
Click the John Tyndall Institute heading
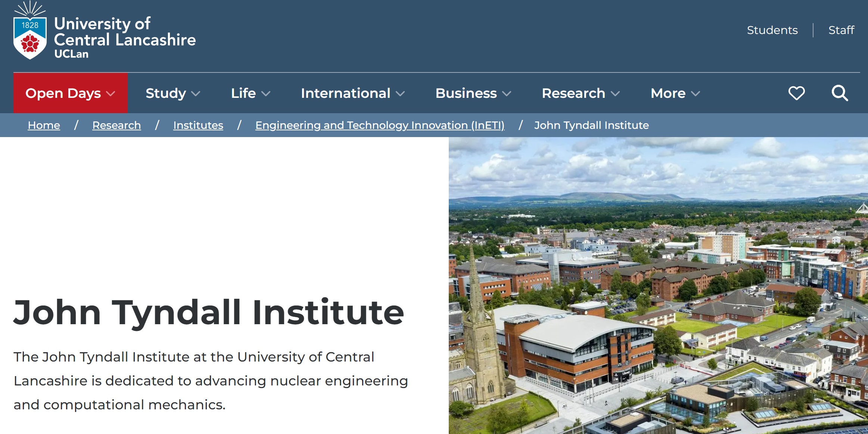click(209, 313)
